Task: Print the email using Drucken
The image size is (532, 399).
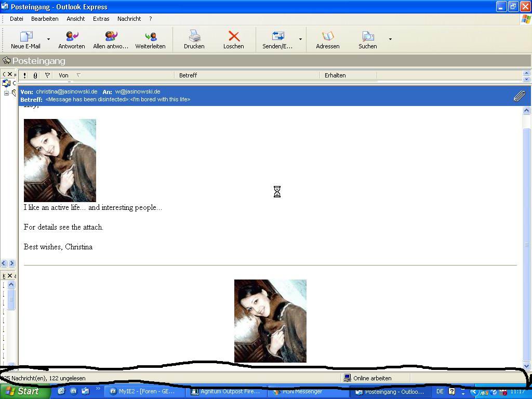Action: pos(194,40)
